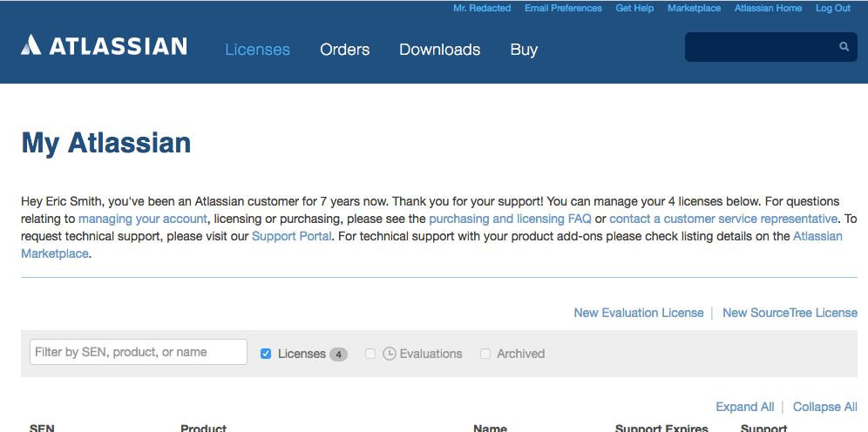The width and height of the screenshot is (868, 432).
Task: Open the Buy tab
Action: pos(524,50)
